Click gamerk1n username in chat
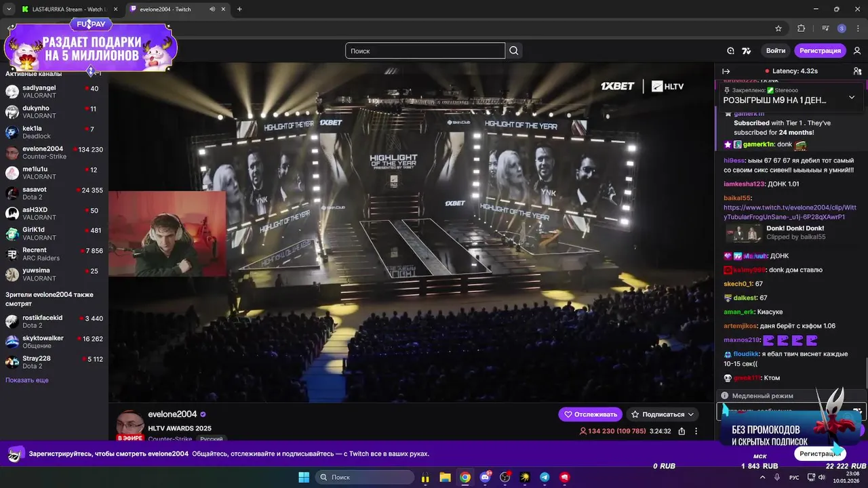 (x=758, y=144)
